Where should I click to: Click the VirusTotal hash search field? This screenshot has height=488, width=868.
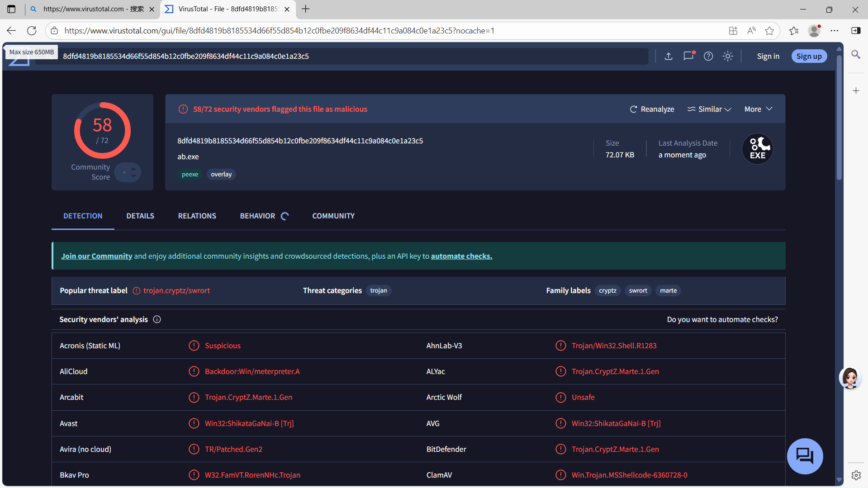[342, 56]
